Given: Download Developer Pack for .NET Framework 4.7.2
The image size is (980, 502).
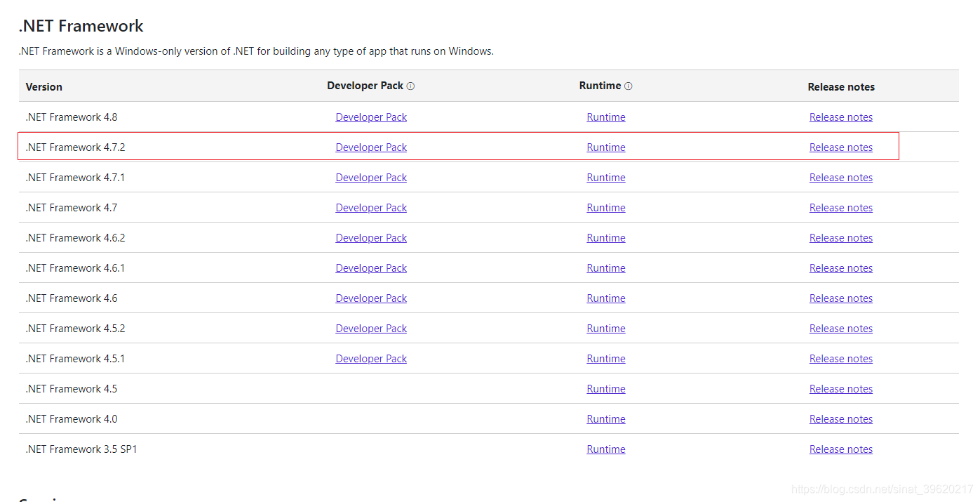Looking at the screenshot, I should coord(371,147).
